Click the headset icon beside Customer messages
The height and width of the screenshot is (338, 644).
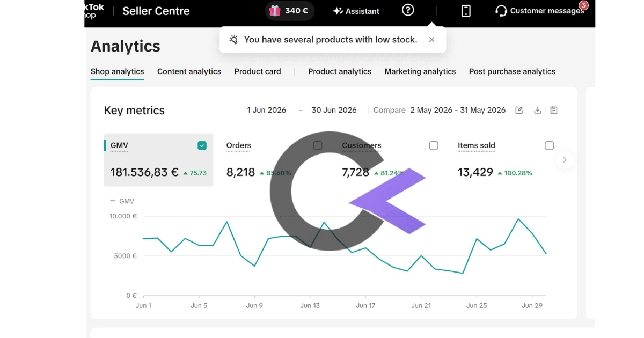(501, 11)
